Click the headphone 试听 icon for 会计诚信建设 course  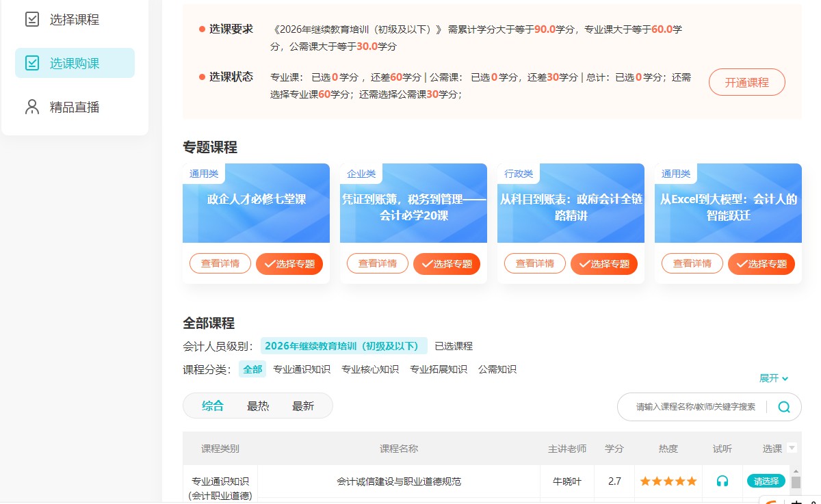722,481
